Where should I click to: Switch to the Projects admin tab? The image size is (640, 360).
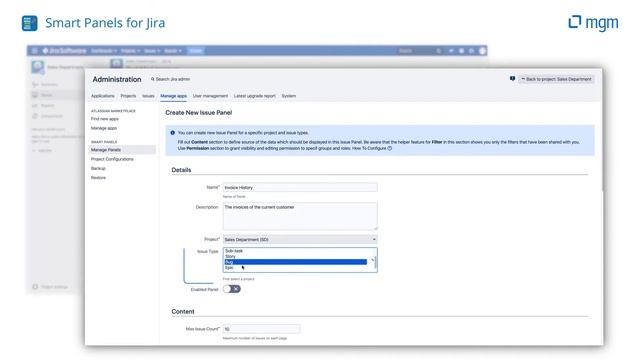click(x=128, y=96)
